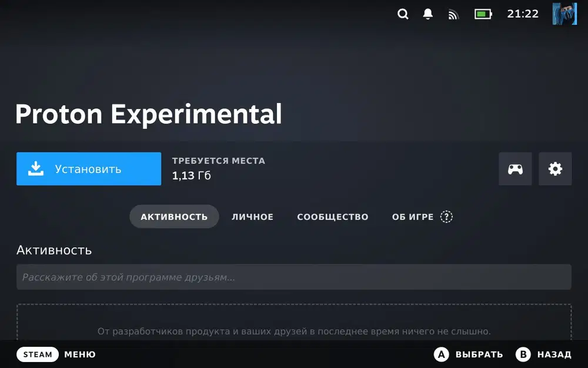Open the network signal status icon
The height and width of the screenshot is (368, 588).
pyautogui.click(x=453, y=15)
